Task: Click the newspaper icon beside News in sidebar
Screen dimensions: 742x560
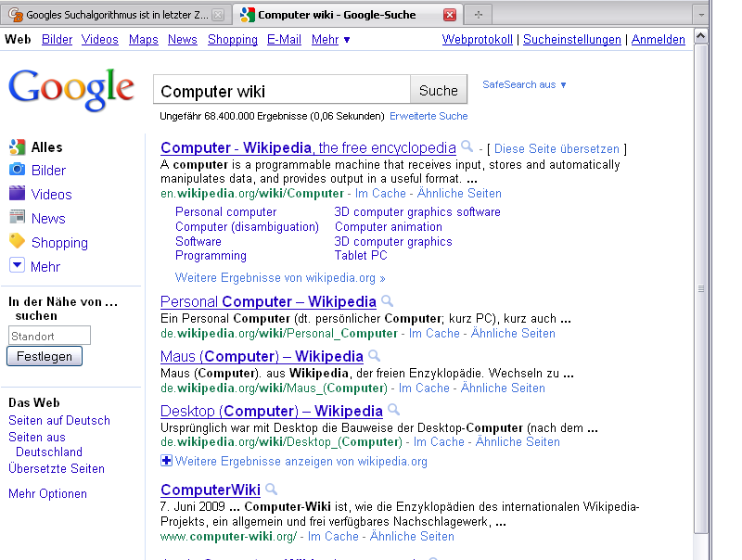Action: pyautogui.click(x=17, y=217)
